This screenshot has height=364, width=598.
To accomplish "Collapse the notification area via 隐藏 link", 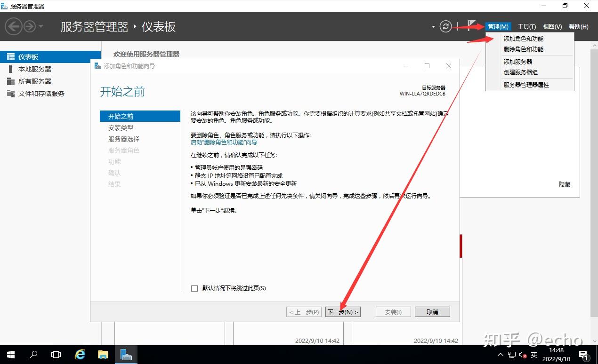I will pyautogui.click(x=564, y=184).
